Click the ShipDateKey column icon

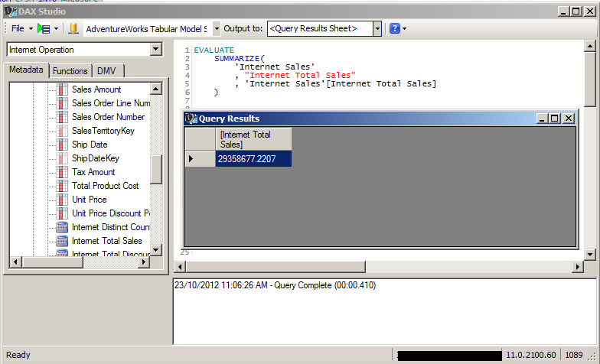point(62,158)
